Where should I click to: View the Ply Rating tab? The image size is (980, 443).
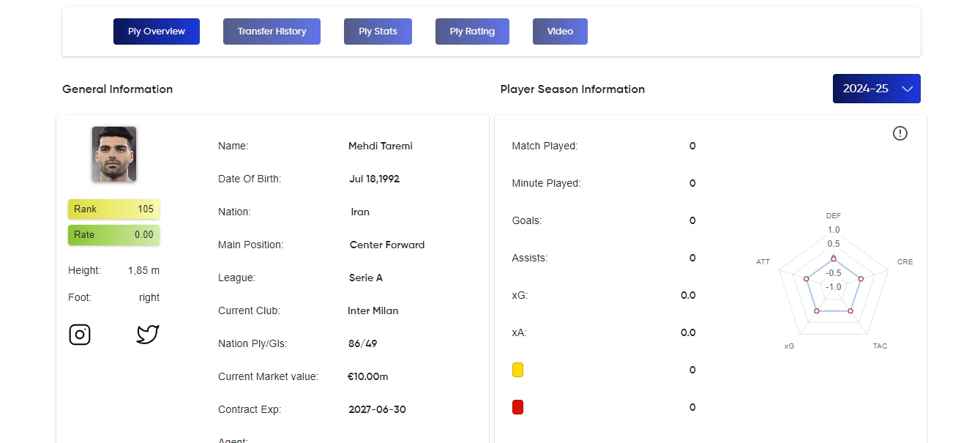472,31
